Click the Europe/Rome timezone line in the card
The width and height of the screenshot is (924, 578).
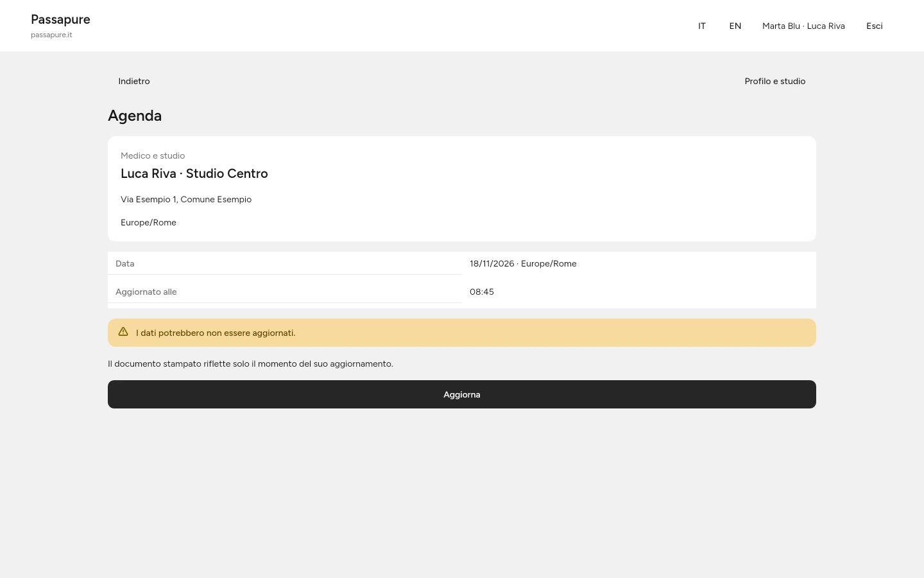click(x=148, y=222)
